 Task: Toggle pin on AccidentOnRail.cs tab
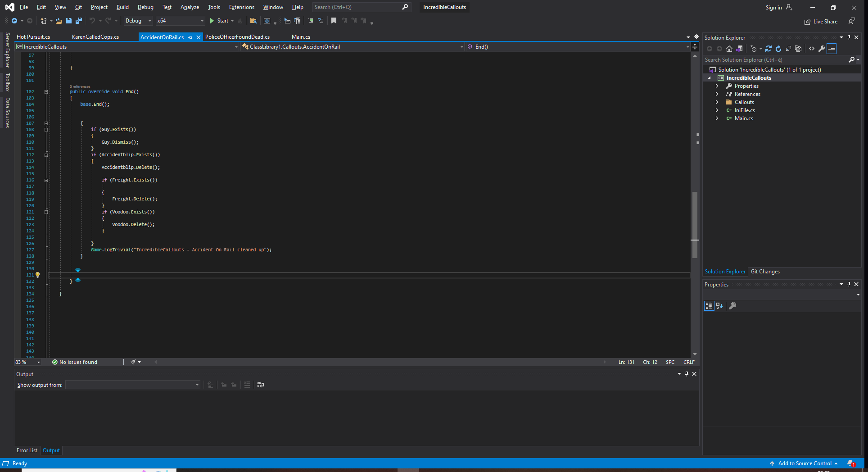[190, 37]
